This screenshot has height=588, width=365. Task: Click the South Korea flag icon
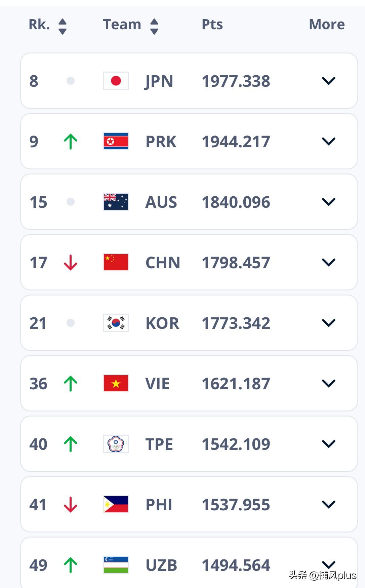tap(116, 323)
